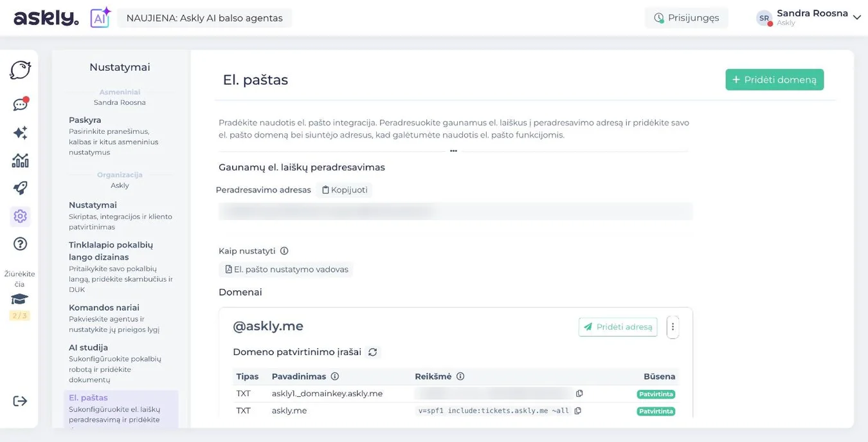Open the conversations icon with red dot
Screen dimensions: 868x442
pos(21,104)
